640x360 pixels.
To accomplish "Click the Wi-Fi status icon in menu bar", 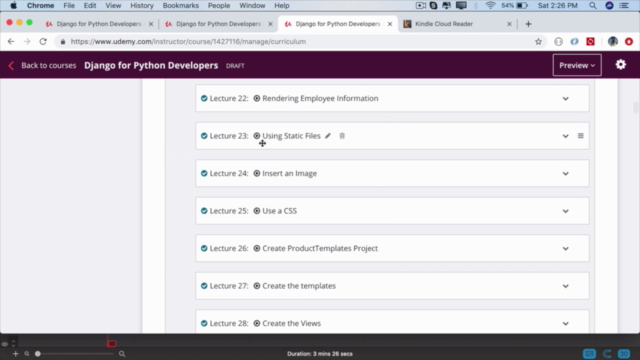I will (x=490, y=6).
